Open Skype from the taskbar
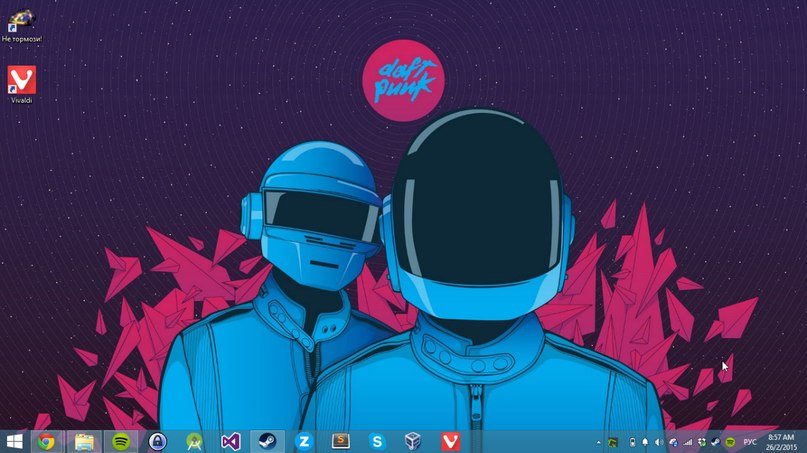Screen dimensions: 807x453 coord(377,442)
